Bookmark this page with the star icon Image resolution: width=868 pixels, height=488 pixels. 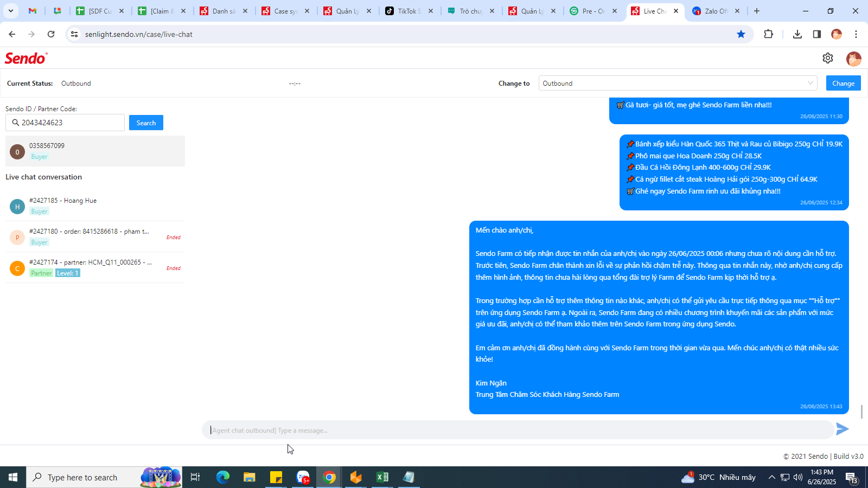coord(741,34)
